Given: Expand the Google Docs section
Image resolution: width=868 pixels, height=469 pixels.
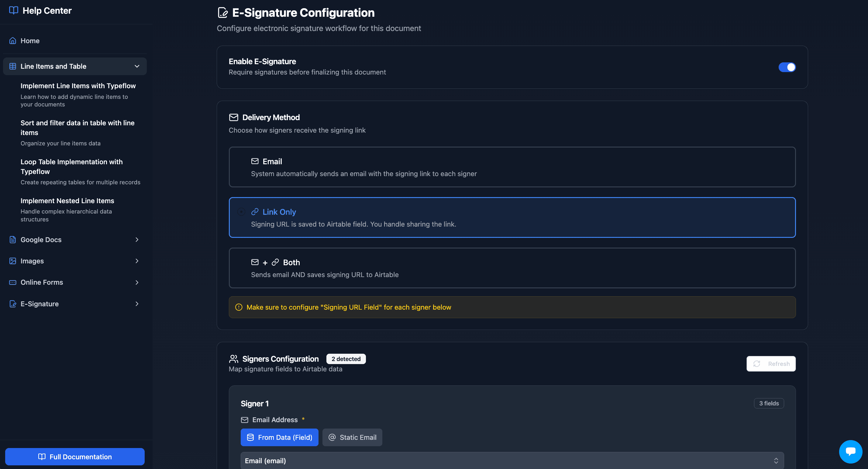Looking at the screenshot, I should [x=137, y=239].
